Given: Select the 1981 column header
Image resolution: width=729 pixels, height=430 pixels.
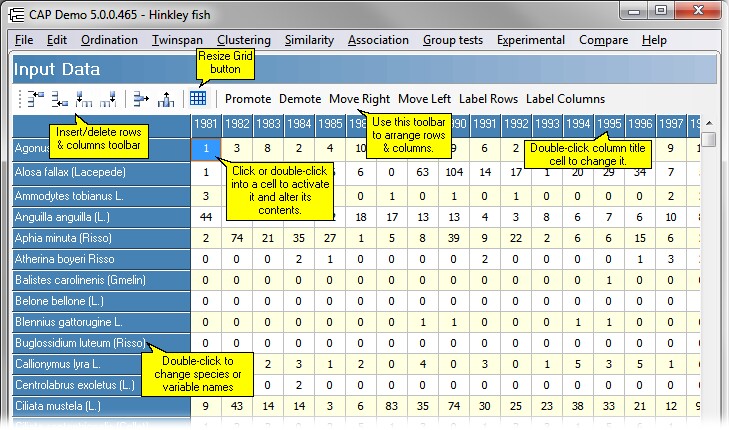Looking at the screenshot, I should [x=206, y=124].
